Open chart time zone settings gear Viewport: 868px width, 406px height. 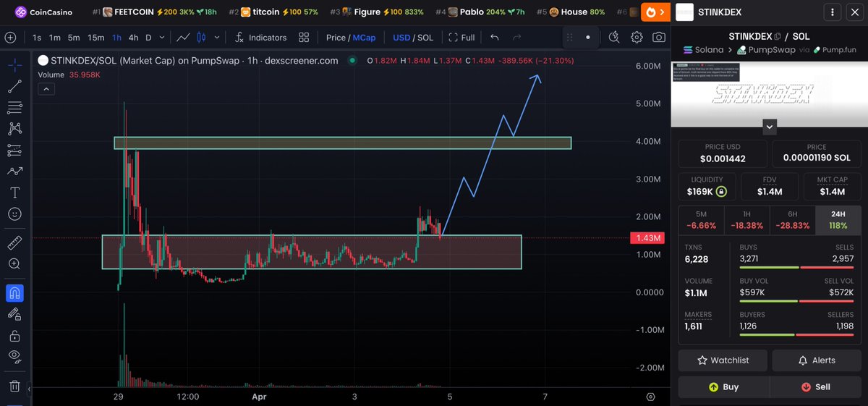coord(651,397)
